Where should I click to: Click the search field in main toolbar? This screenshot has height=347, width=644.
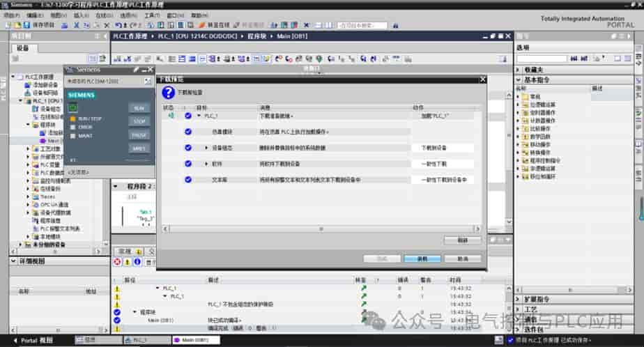362,26
